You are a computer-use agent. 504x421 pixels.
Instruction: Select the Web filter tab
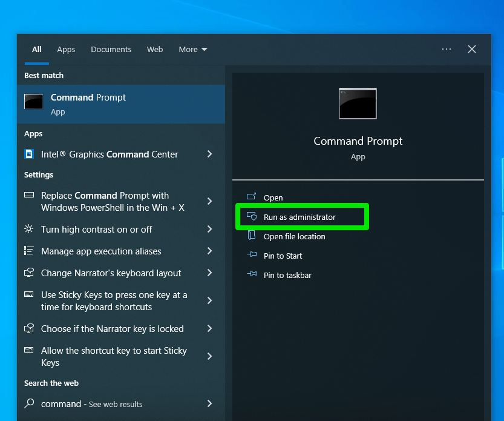pos(155,50)
